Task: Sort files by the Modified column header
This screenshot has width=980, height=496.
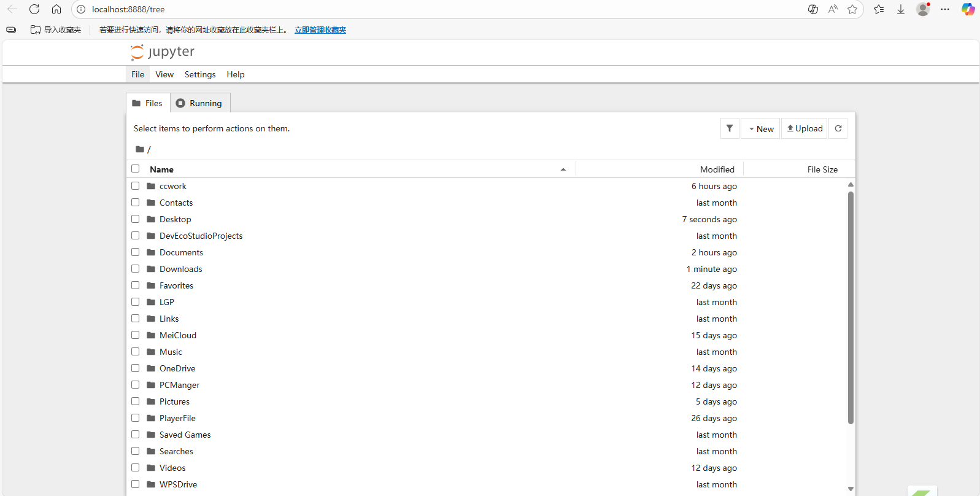Action: (x=660, y=169)
